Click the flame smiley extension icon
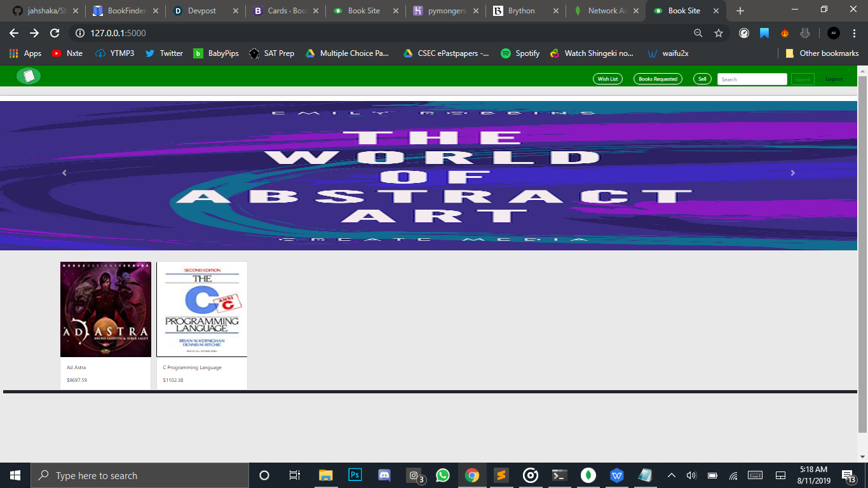 [x=785, y=33]
